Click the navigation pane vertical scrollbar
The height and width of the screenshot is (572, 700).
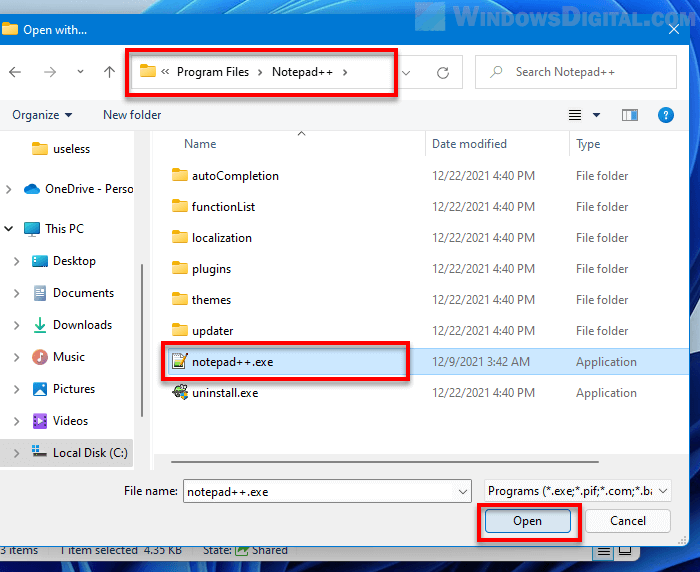(142, 340)
